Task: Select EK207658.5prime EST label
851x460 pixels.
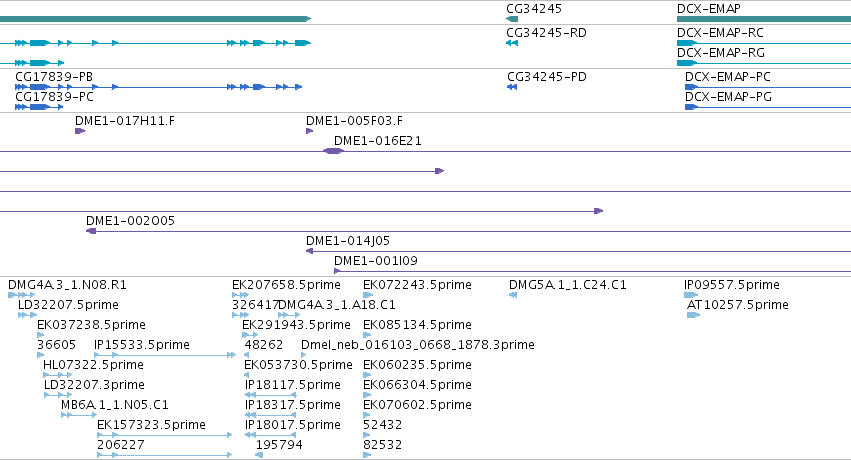Action: 286,285
